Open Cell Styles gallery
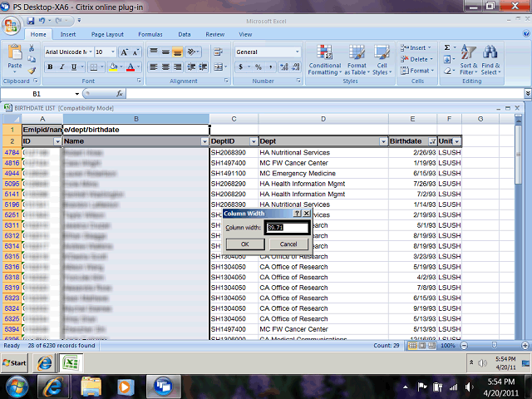Viewport: 532px width, 399px height. tap(382, 60)
